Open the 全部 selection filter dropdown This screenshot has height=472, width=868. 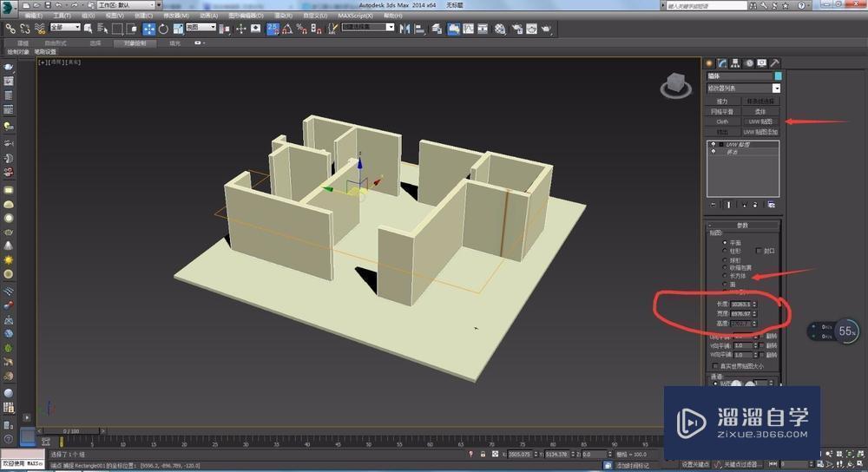click(65, 27)
